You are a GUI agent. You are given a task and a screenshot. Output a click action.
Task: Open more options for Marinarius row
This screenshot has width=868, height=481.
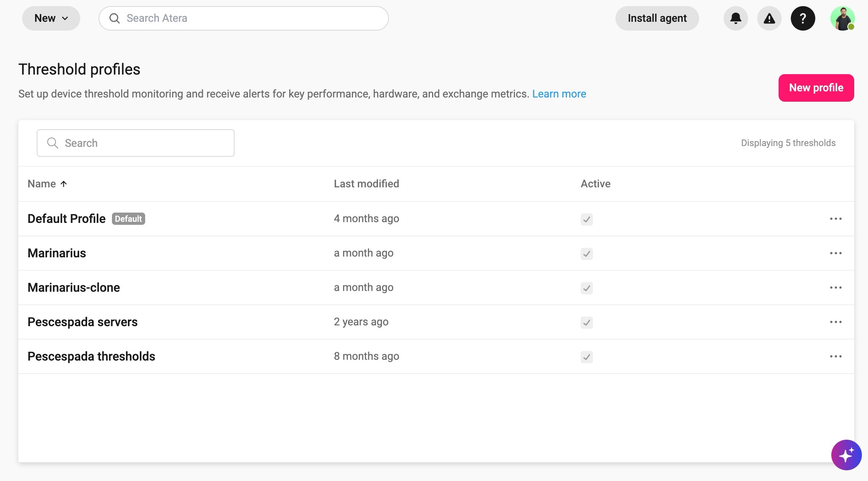(836, 253)
